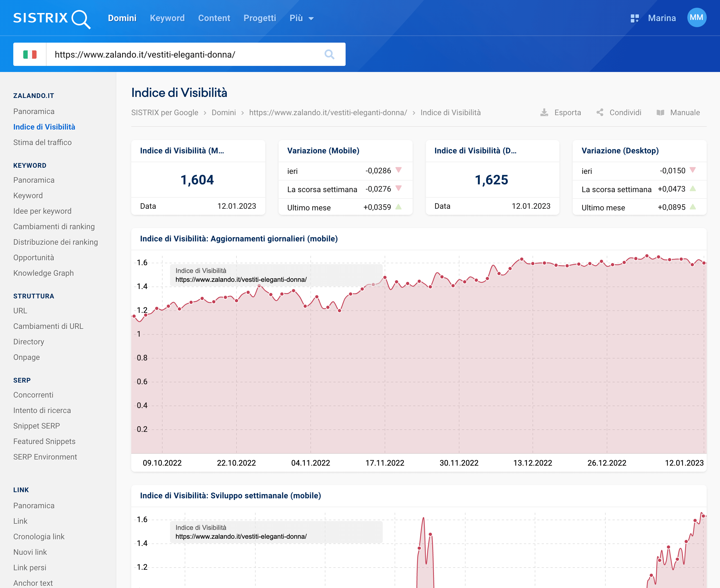The width and height of the screenshot is (720, 588).
Task: Click the Stima del traffico sidebar link
Action: (42, 142)
